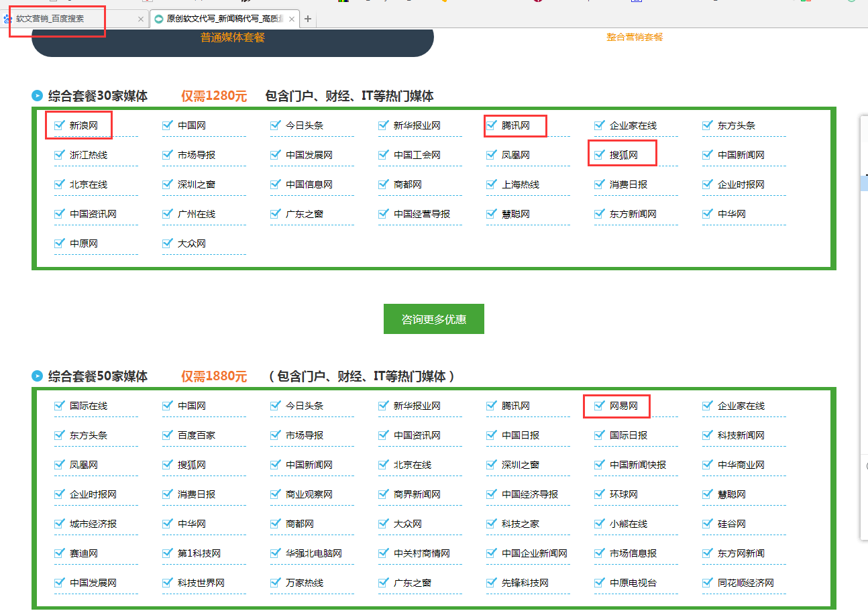Viewport: 868px width, 615px height.
Task: Click the 中原电视台 label text
Action: pos(633,583)
